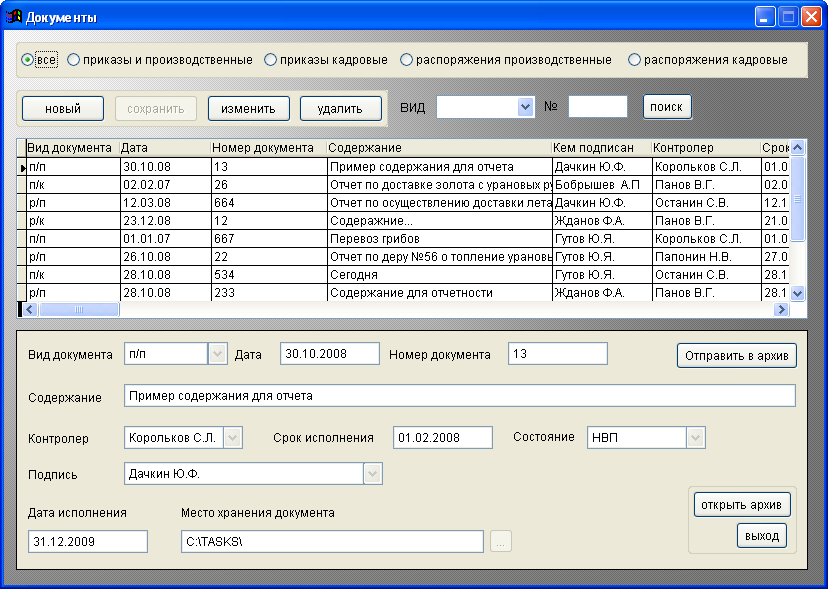Select 'приказы и производственные' radio option
This screenshot has width=828, height=589.
74,60
